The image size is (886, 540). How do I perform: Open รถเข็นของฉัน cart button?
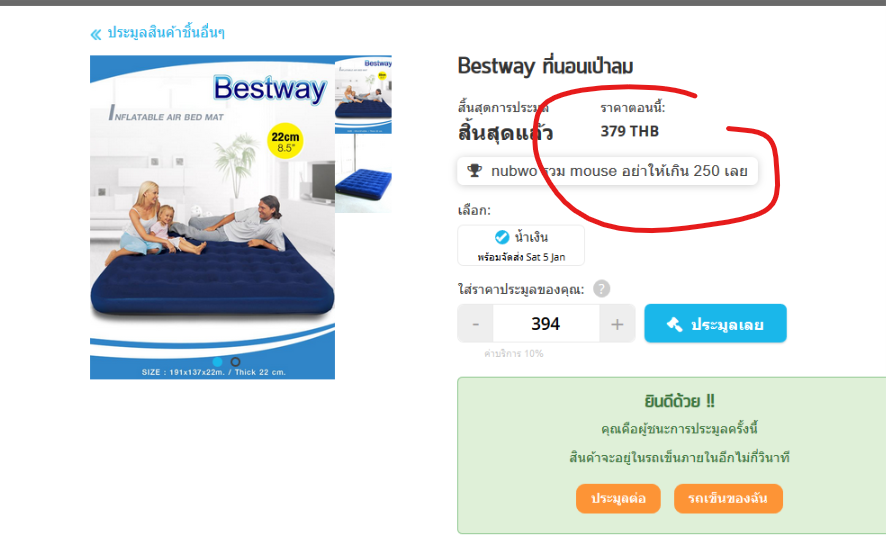point(728,498)
